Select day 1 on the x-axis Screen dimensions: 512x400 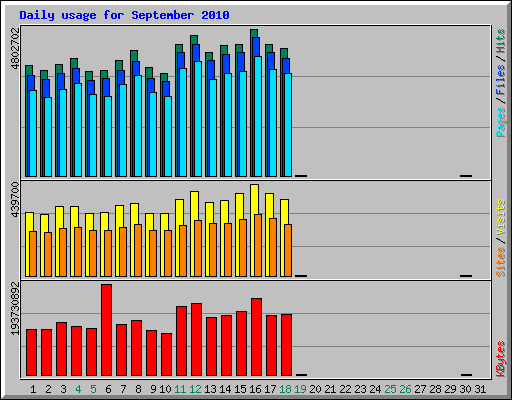(33, 389)
